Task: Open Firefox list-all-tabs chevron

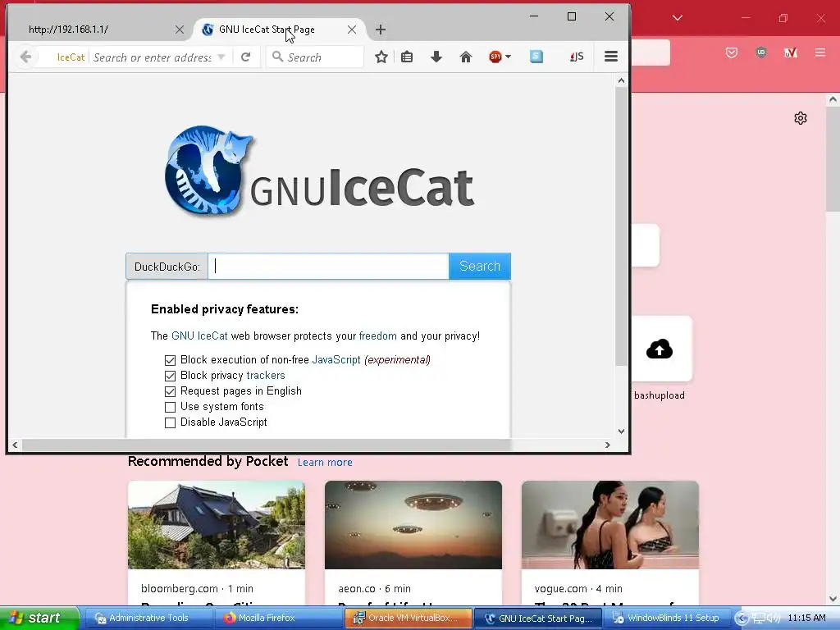Action: (678, 18)
